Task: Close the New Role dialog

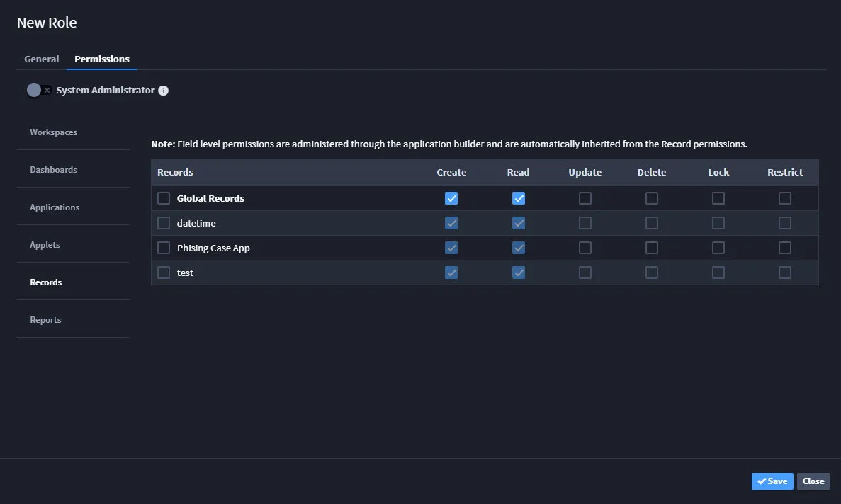Action: [x=813, y=481]
